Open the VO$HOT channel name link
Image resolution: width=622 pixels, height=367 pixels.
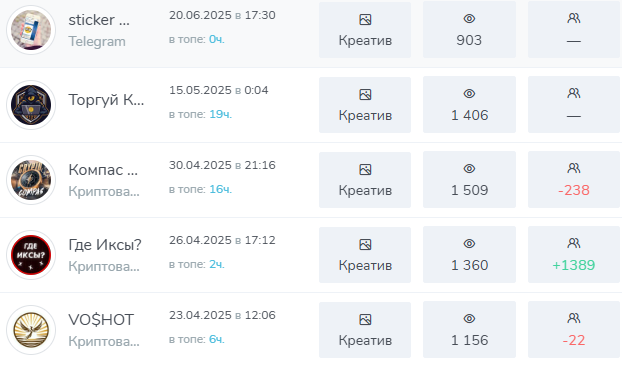101,320
